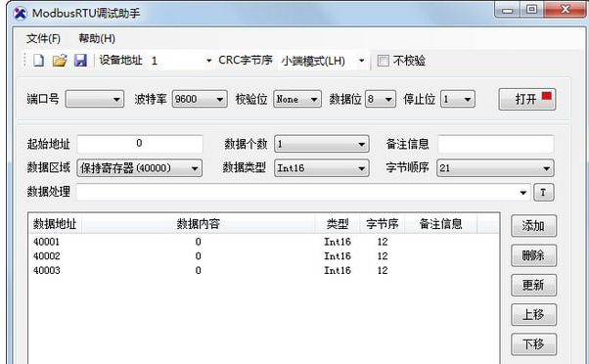Open the 帮助(H) menu

pyautogui.click(x=97, y=38)
